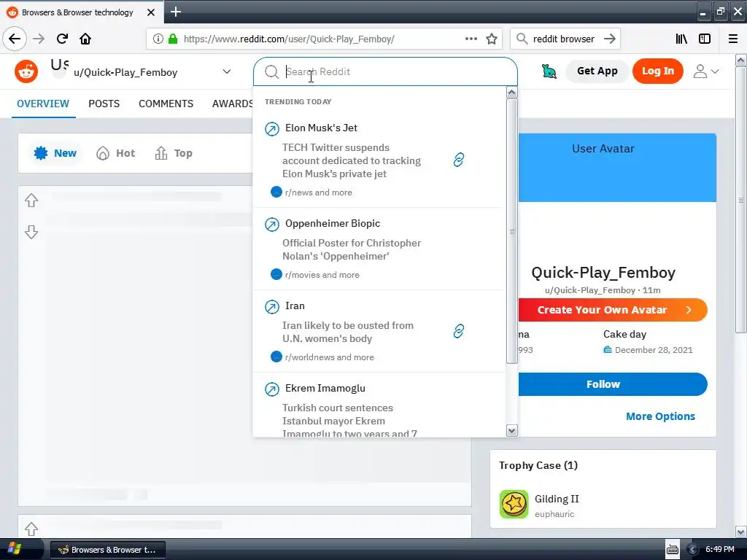Expand the u/Quick-Play_Femboy community dropdown

227,71
